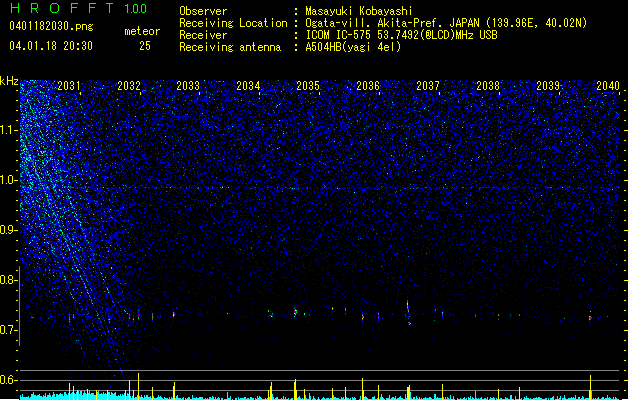Click the 1.1 frequency axis label
The image size is (629, 400).
pyautogui.click(x=9, y=130)
